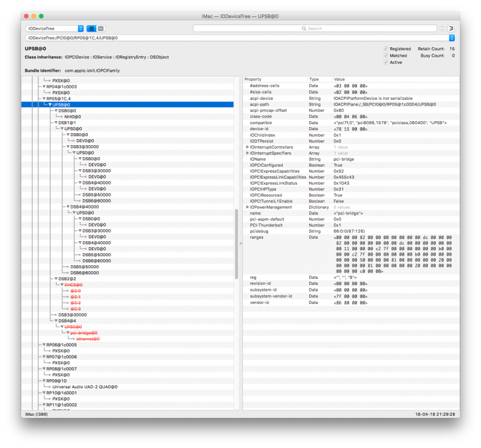Switch to outline list view
The height and width of the screenshot is (448, 481).
coord(91,29)
